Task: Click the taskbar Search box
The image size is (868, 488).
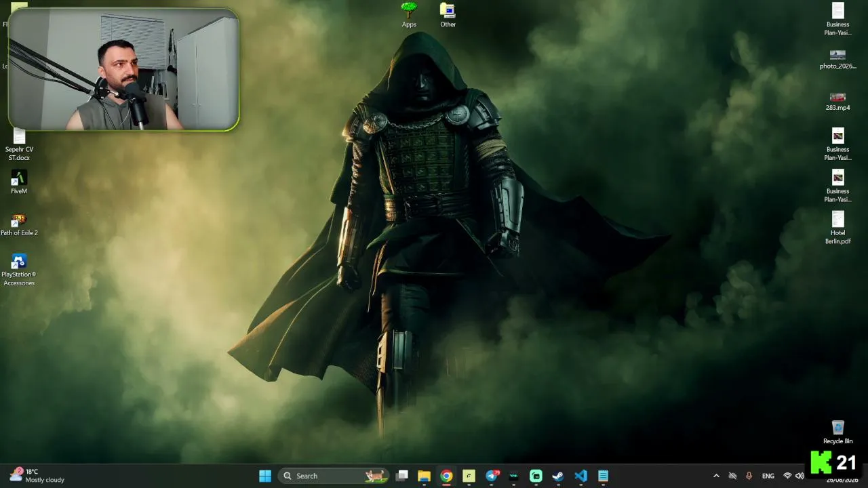Action: click(x=334, y=476)
